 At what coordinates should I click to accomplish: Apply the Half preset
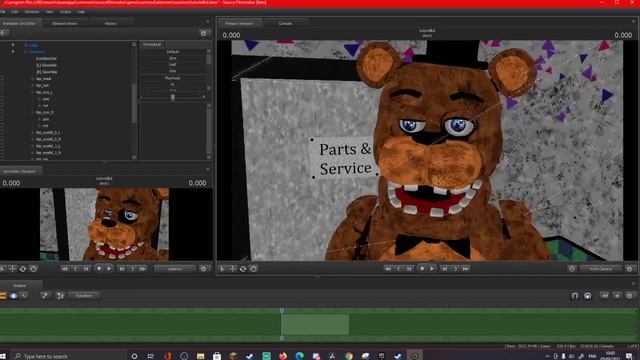(173, 64)
